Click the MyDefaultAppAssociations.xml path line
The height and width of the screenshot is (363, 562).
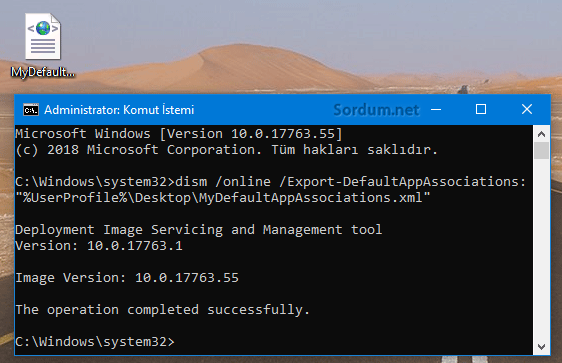click(x=223, y=197)
